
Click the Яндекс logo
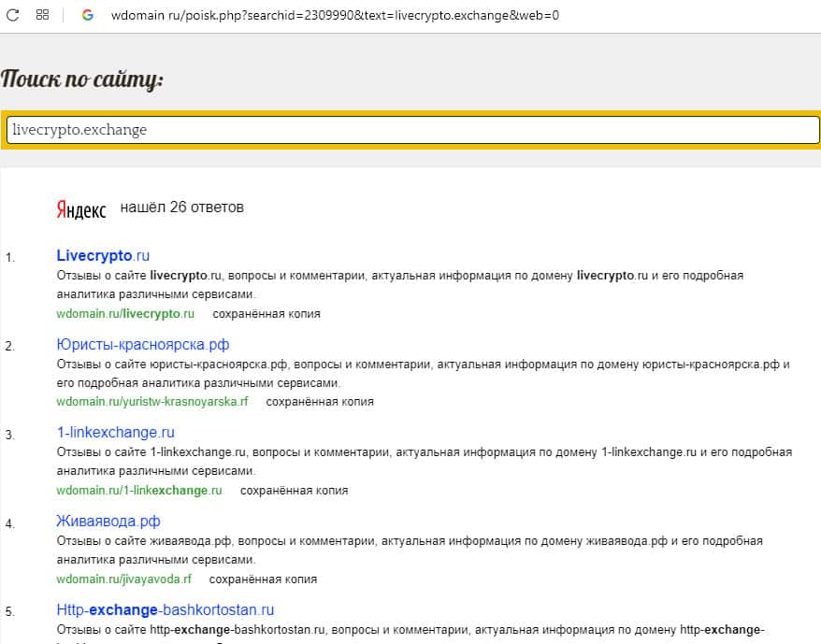(x=81, y=209)
